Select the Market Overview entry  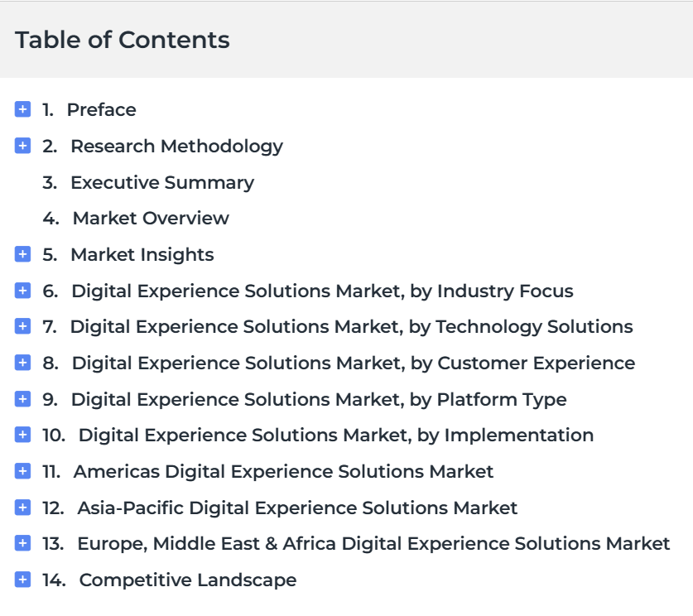pyautogui.click(x=151, y=219)
